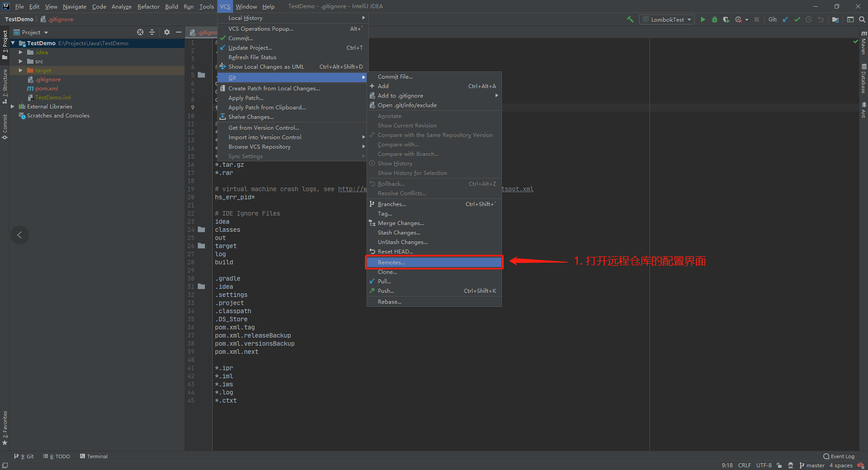Open the TODO tool window button
The height and width of the screenshot is (470, 868).
[57, 456]
